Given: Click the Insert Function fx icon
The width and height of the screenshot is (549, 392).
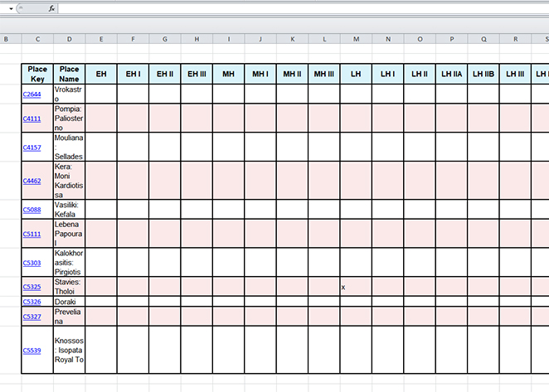Looking at the screenshot, I should coord(51,7).
